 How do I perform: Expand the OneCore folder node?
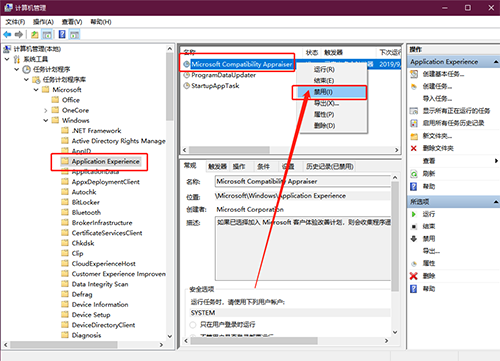[x=46, y=110]
